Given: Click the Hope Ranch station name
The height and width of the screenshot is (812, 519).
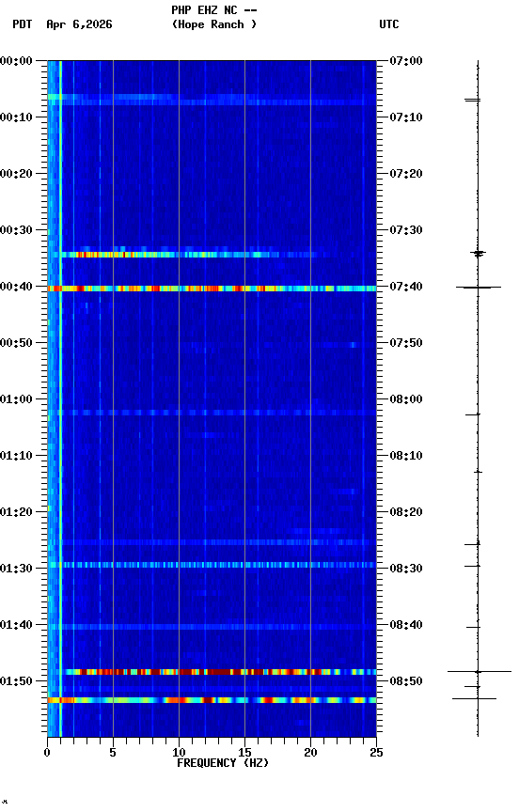Looking at the screenshot, I should click(x=214, y=24).
